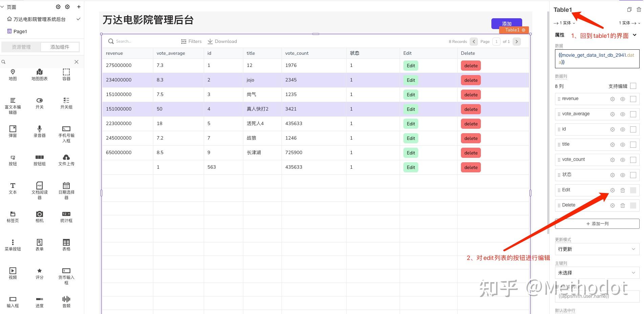Hide the title column
Screen dimensions: 644x314
tap(622, 145)
